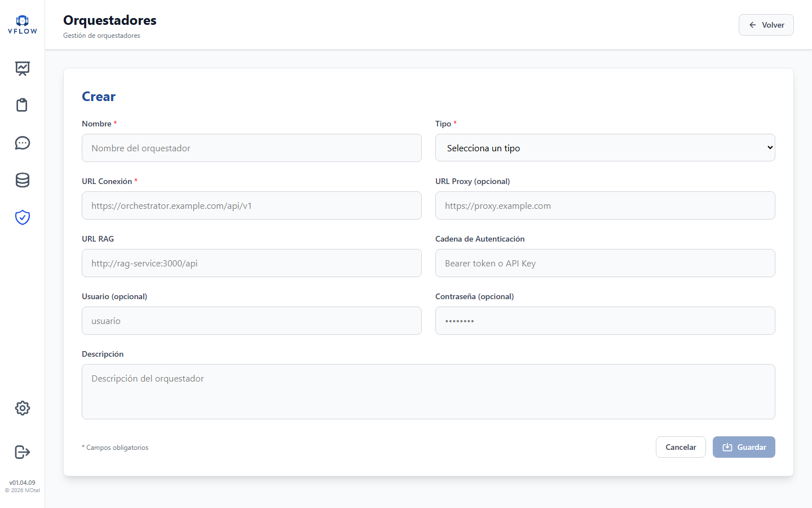Screen dimensions: 812x508
Task: Select the Contraseña password field
Action: (x=605, y=321)
